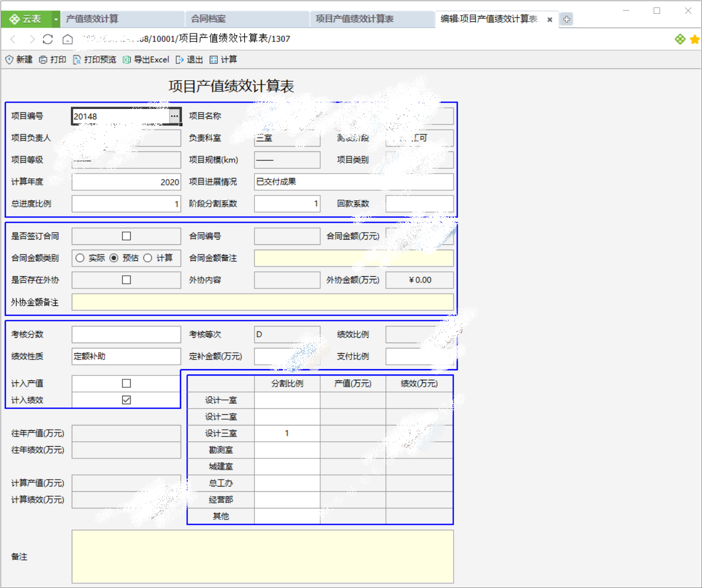The width and height of the screenshot is (702, 588).
Task: Click the 计算年度 field showing 2020
Action: pyautogui.click(x=126, y=182)
